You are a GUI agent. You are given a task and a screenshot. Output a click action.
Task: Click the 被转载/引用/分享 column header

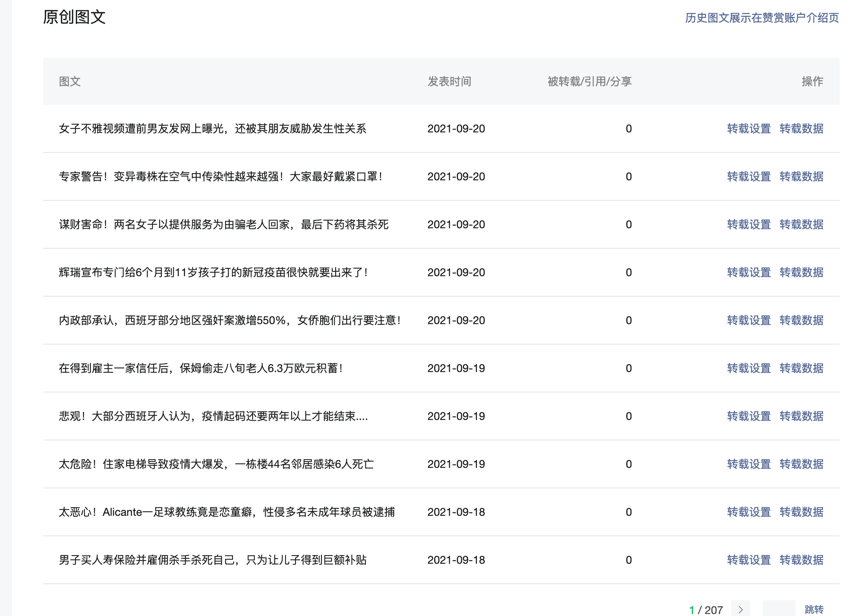pyautogui.click(x=589, y=81)
